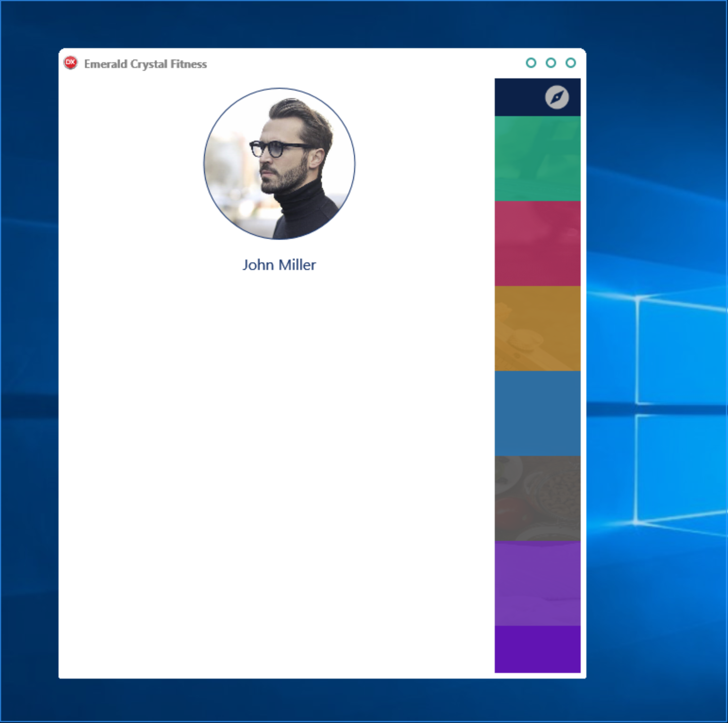The height and width of the screenshot is (723, 728).
Task: Click the compass navigation icon
Action: pyautogui.click(x=557, y=97)
